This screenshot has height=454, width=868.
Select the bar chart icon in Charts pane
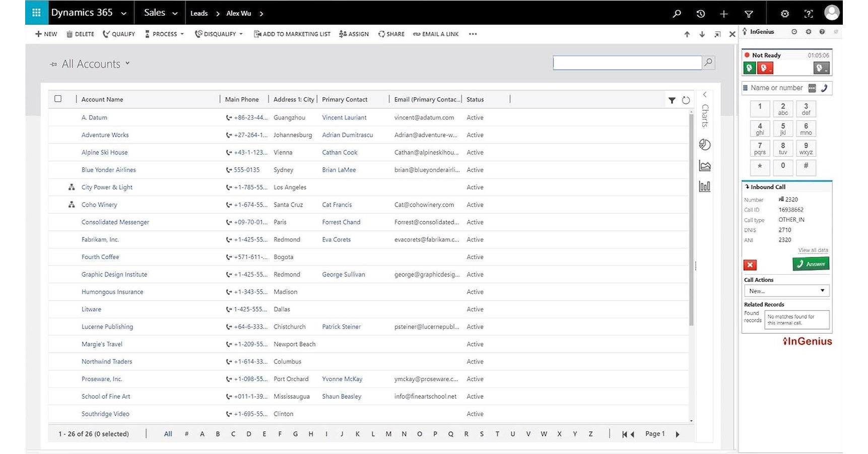tap(705, 186)
